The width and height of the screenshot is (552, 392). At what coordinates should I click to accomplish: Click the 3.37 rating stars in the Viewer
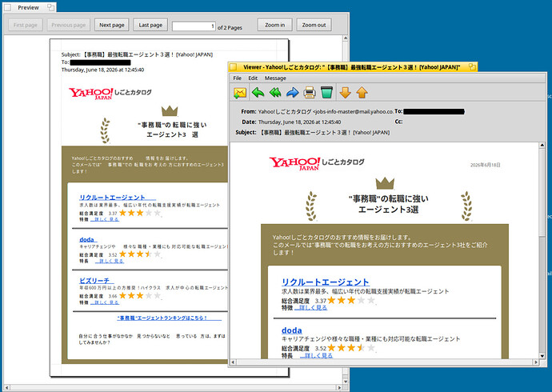[351, 300]
